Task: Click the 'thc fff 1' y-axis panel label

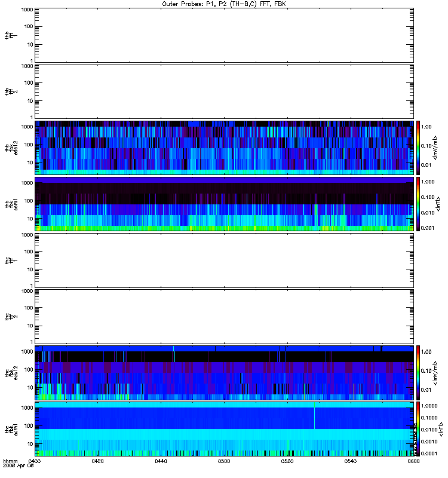Action: [x=11, y=261]
